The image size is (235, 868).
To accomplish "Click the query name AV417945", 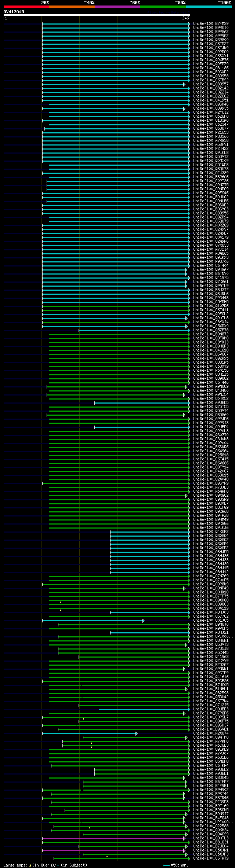I will 14,12.
